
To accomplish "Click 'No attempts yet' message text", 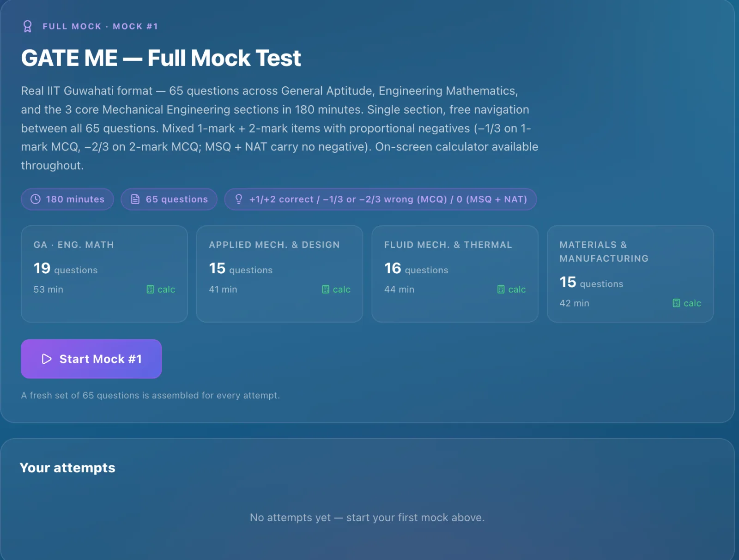I will [367, 518].
